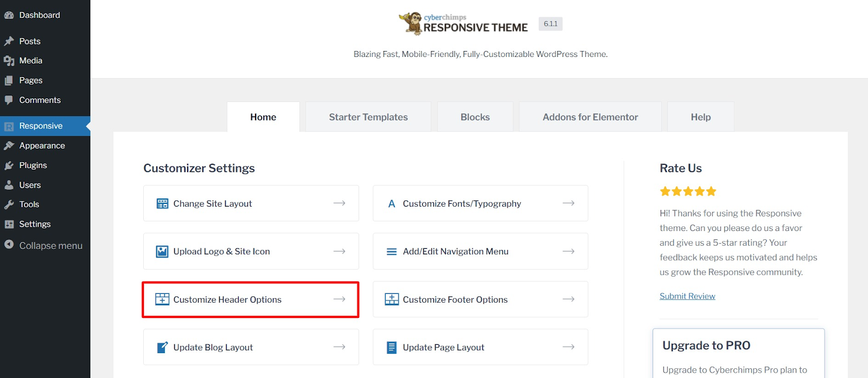Open the Help tab
The height and width of the screenshot is (378, 868).
click(x=701, y=117)
